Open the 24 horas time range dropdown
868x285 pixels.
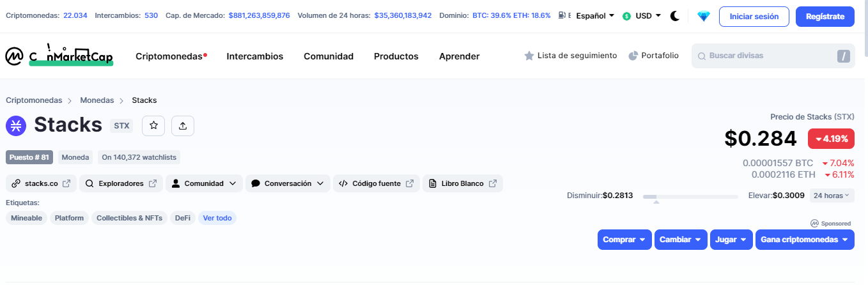(832, 196)
